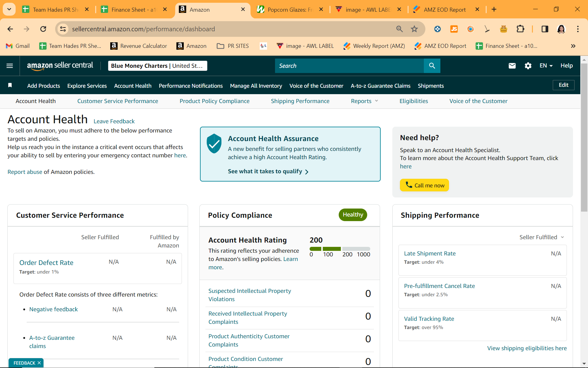Screen dimensions: 588x368
Task: Click the Leave Feedback link
Action: [114, 121]
